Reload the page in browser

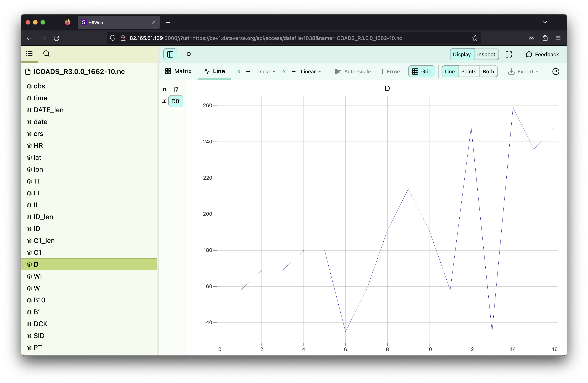[56, 38]
